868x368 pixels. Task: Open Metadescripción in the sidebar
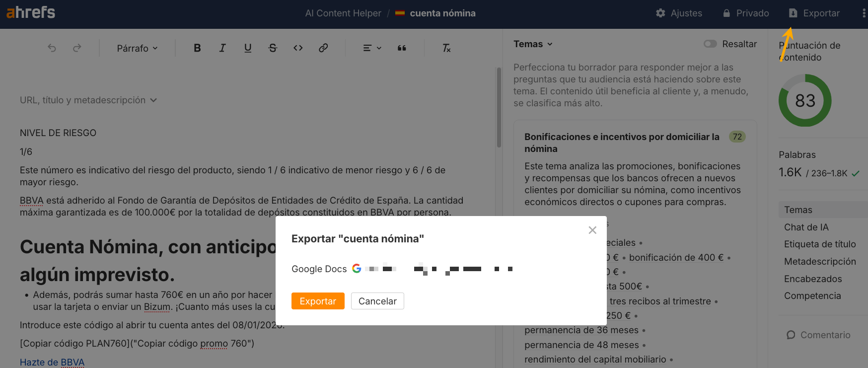point(820,261)
